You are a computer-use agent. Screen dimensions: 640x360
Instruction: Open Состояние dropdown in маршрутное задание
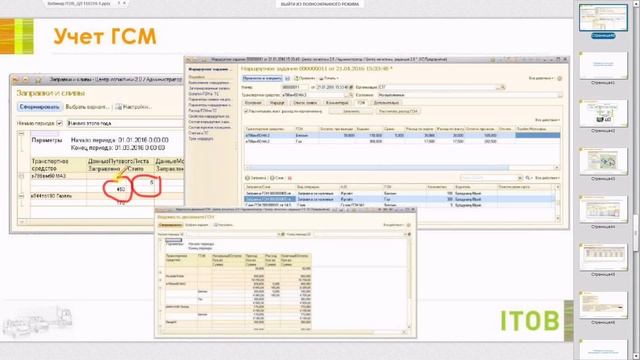(560, 95)
